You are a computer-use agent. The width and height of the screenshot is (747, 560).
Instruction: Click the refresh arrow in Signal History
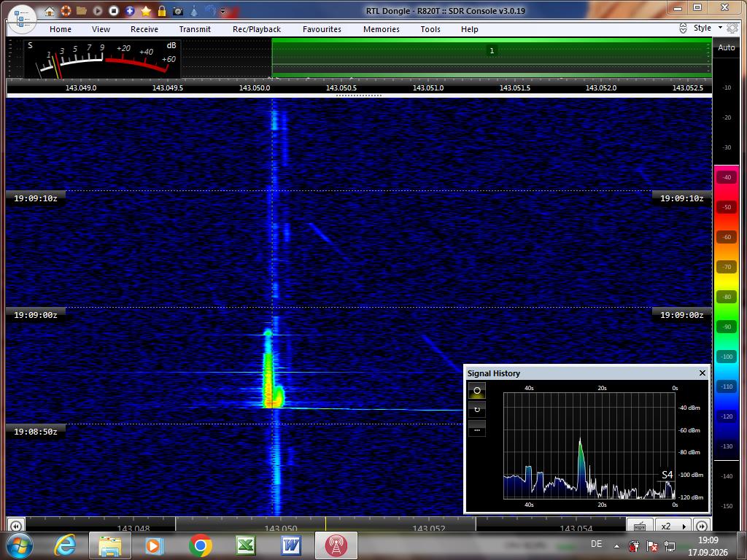[x=477, y=410]
